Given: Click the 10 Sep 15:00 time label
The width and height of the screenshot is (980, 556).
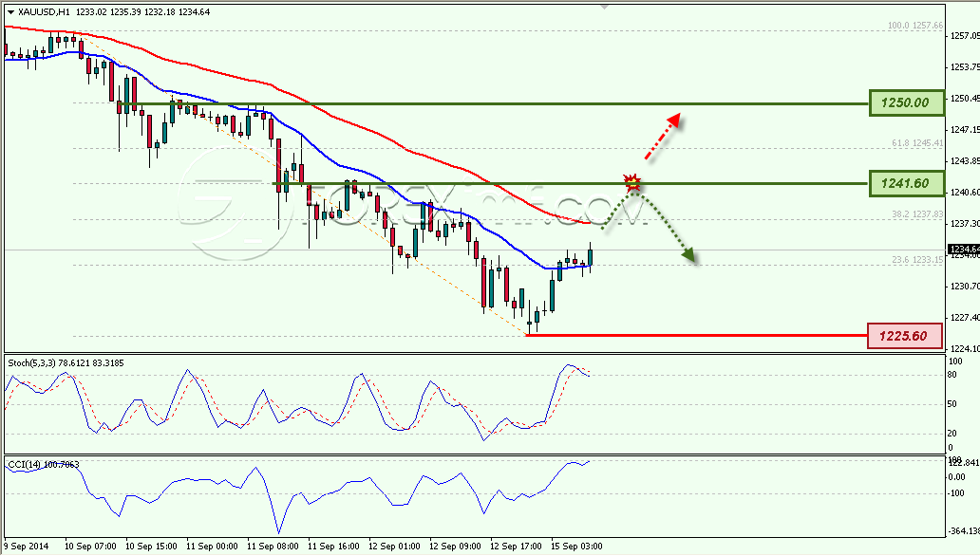Looking at the screenshot, I should [x=151, y=546].
